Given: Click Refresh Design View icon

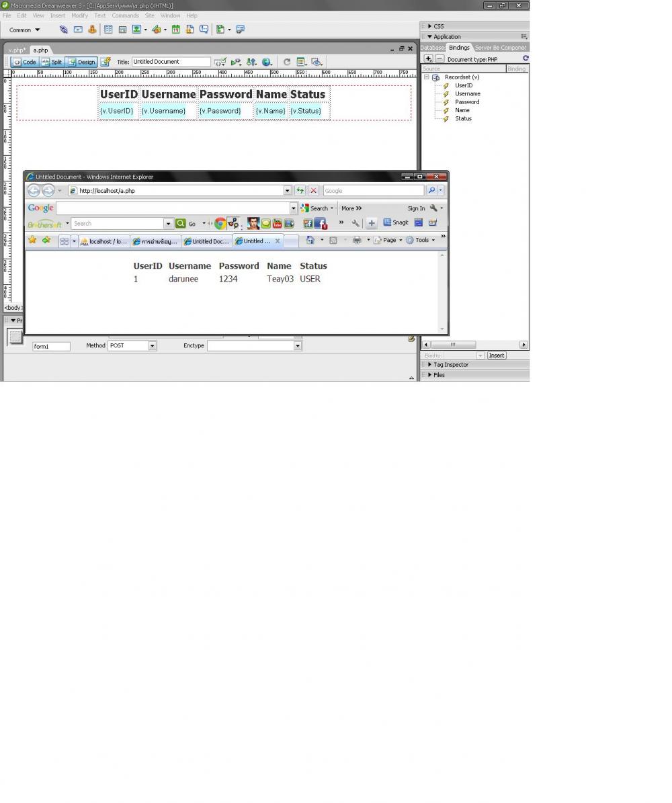Looking at the screenshot, I should tap(287, 62).
